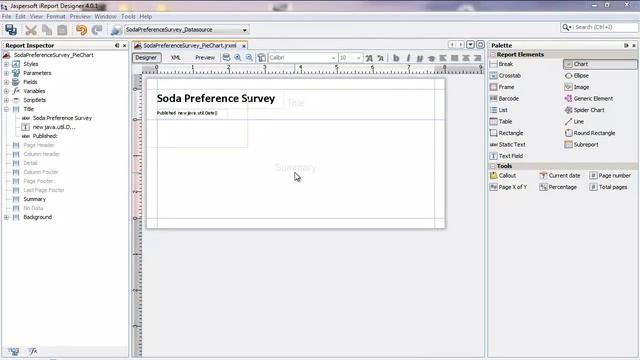The width and height of the screenshot is (640, 360).
Task: Undo the last action with the orange arrow
Action: [x=81, y=30]
